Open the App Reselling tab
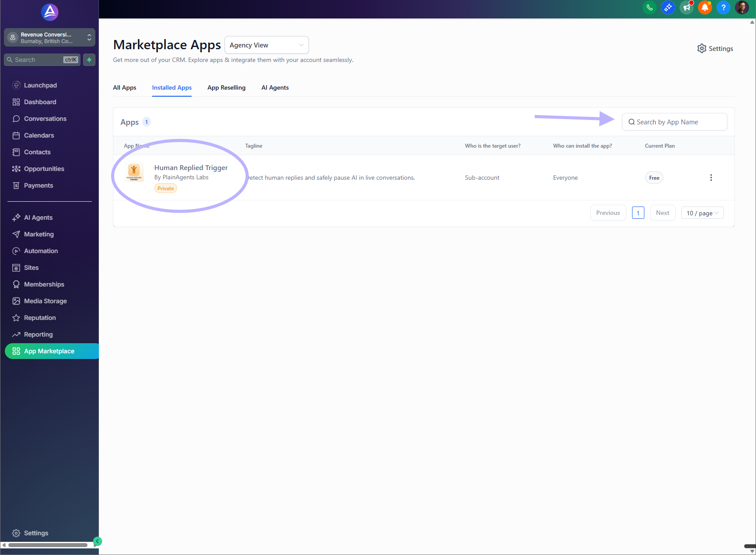Image resolution: width=756 pixels, height=555 pixels. pos(226,87)
